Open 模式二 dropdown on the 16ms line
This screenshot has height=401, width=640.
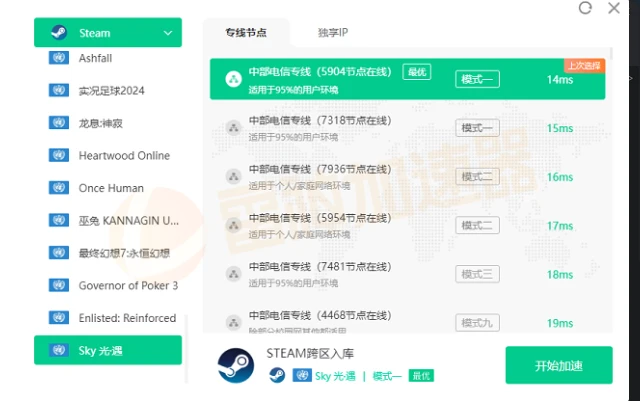477,176
